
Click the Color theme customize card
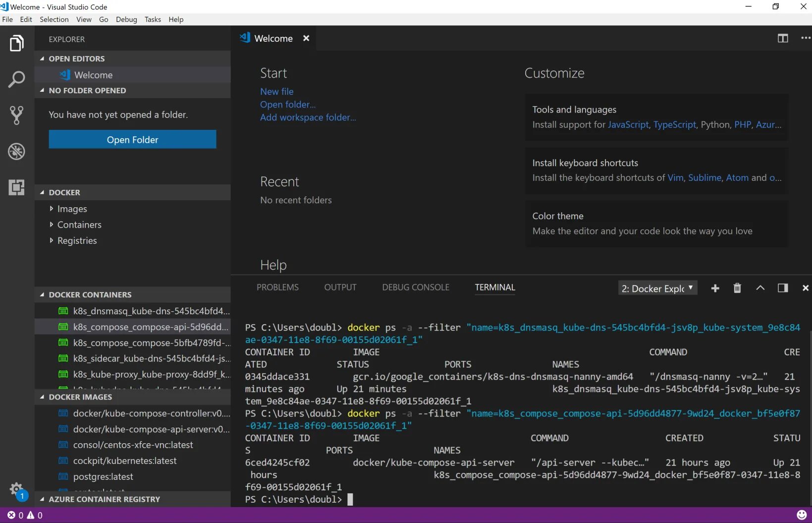click(x=656, y=224)
